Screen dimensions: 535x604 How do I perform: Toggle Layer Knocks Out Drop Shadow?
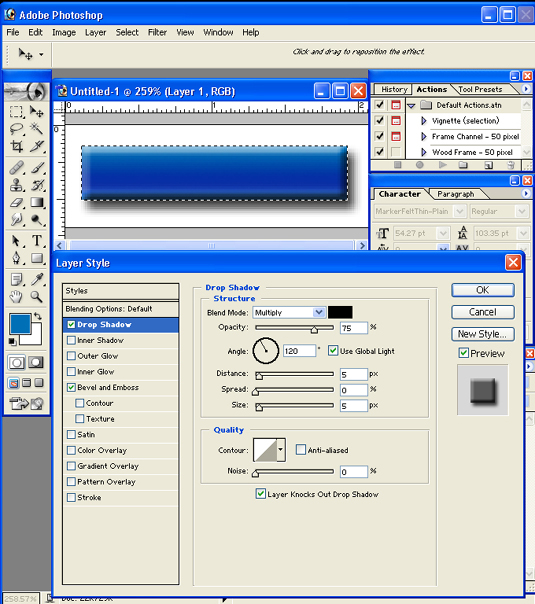point(260,494)
